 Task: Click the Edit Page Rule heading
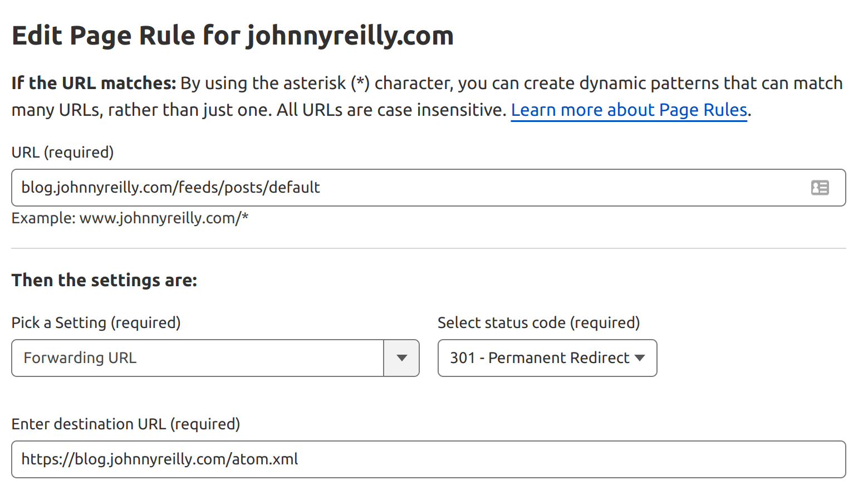233,35
